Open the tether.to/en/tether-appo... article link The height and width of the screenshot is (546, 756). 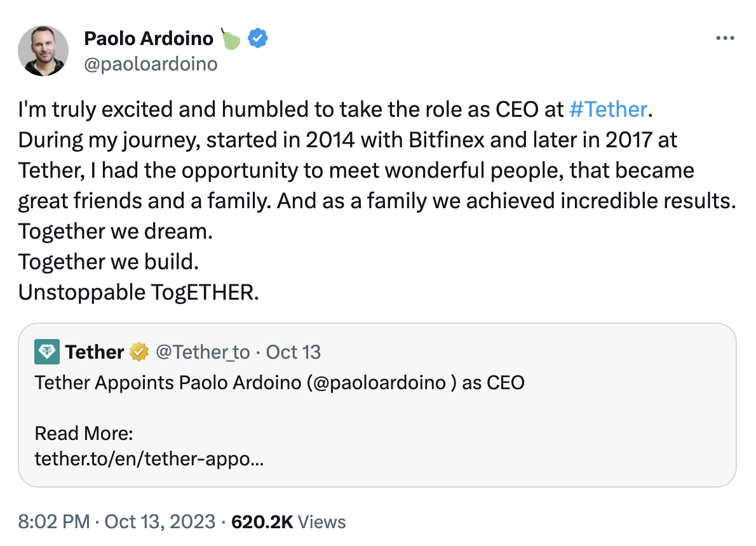pyautogui.click(x=150, y=458)
